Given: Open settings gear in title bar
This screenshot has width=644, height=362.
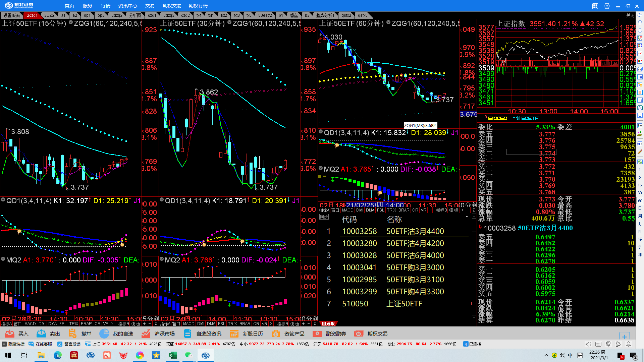Looking at the screenshot, I should (607, 6).
